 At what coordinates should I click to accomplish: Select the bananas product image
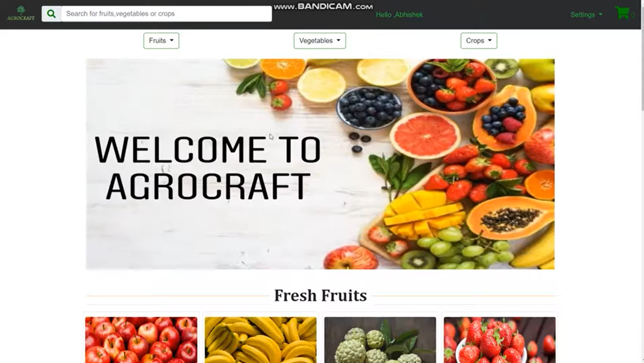pyautogui.click(x=260, y=340)
